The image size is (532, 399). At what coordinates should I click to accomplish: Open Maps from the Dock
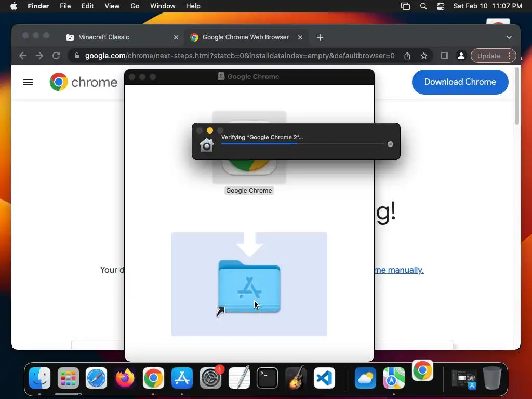click(394, 378)
